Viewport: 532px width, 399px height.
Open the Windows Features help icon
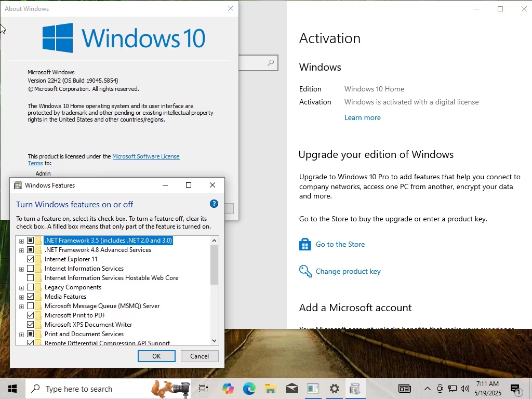214,204
